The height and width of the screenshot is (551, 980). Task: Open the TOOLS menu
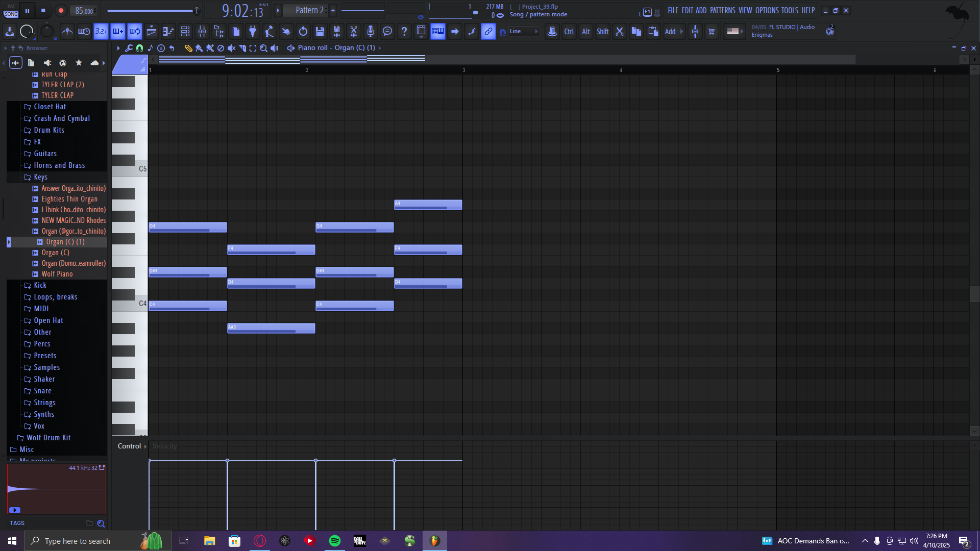coord(789,10)
